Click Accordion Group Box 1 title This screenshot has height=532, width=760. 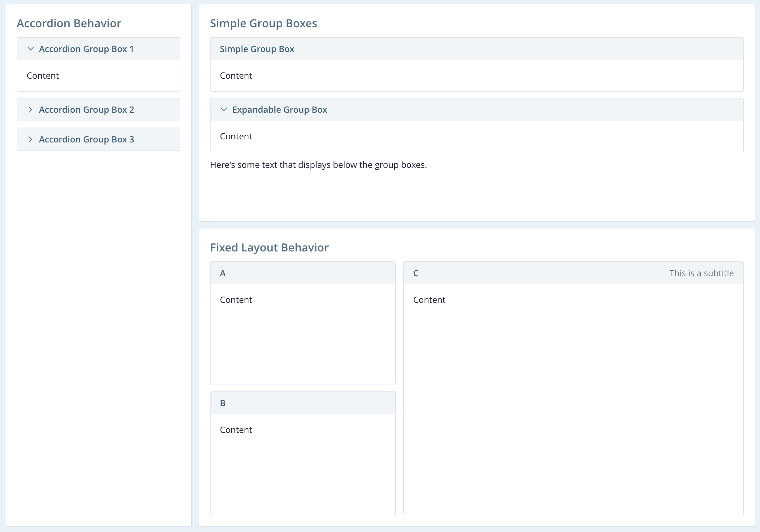(86, 49)
